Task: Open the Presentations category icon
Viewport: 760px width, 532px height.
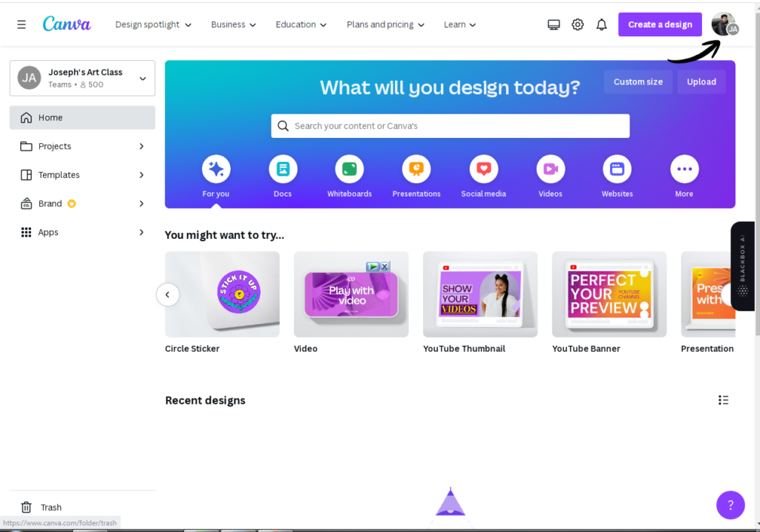Action: (x=416, y=169)
